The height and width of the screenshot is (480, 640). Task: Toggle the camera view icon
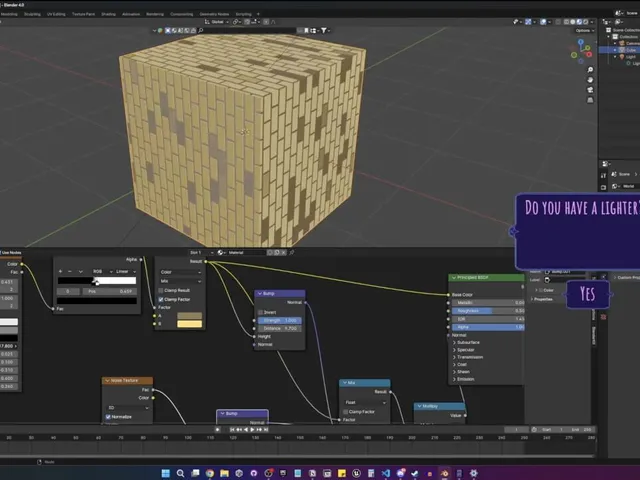[590, 90]
